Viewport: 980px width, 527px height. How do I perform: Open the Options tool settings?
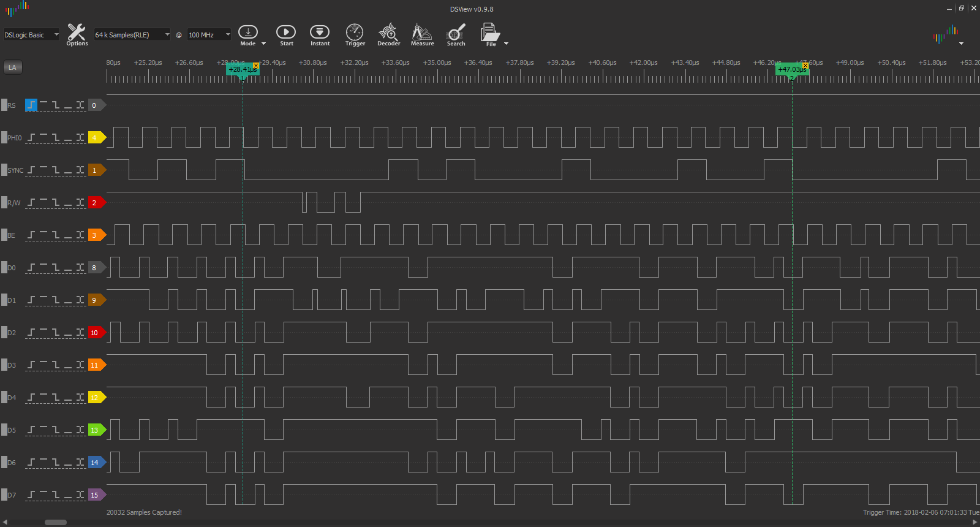77,35
